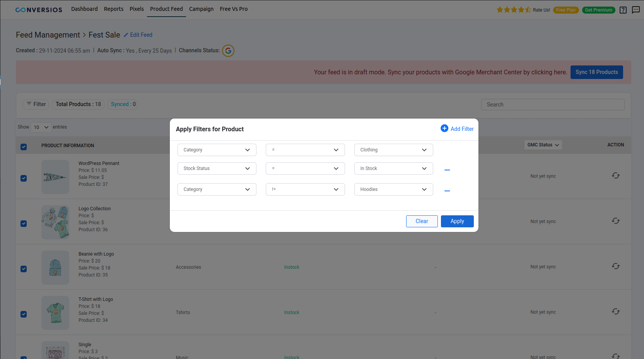Click WordPress Pennant product thumbnail
This screenshot has width=644, height=359.
pyautogui.click(x=55, y=177)
